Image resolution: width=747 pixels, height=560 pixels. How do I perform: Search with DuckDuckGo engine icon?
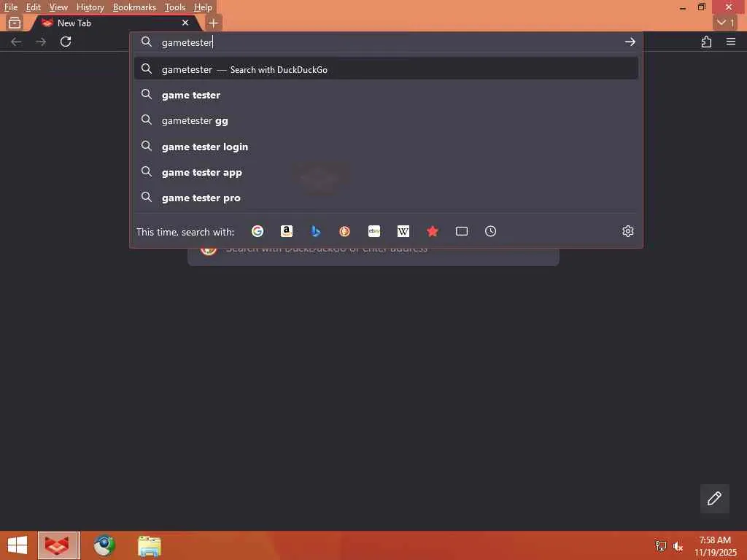[344, 231]
